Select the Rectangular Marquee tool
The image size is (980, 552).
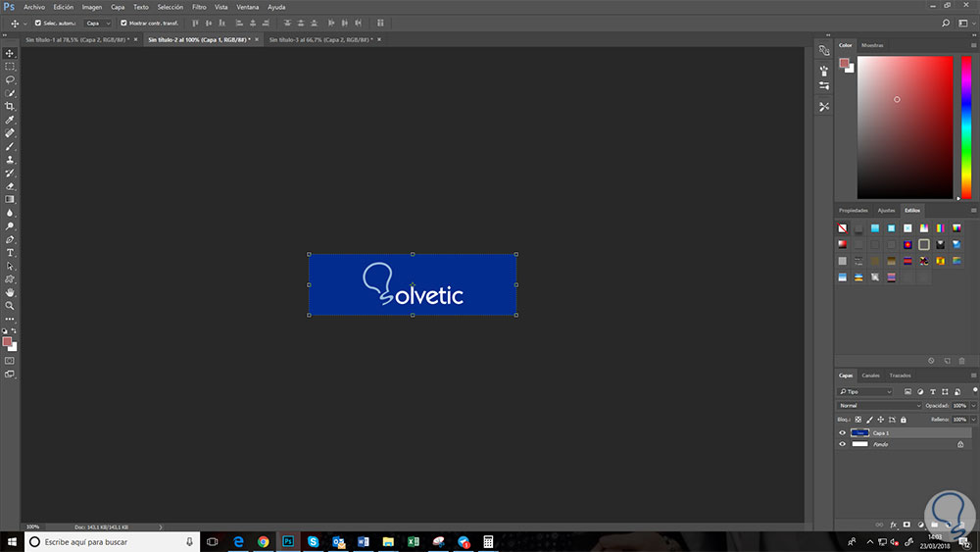click(10, 67)
